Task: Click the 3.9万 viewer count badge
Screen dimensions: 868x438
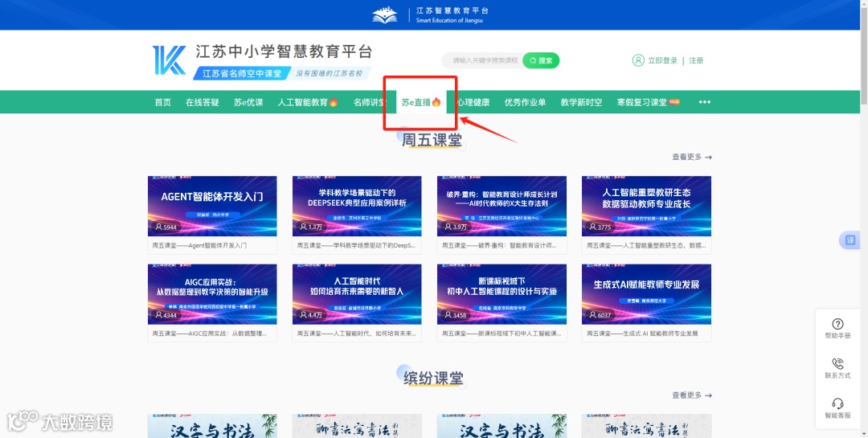Action: (x=456, y=227)
